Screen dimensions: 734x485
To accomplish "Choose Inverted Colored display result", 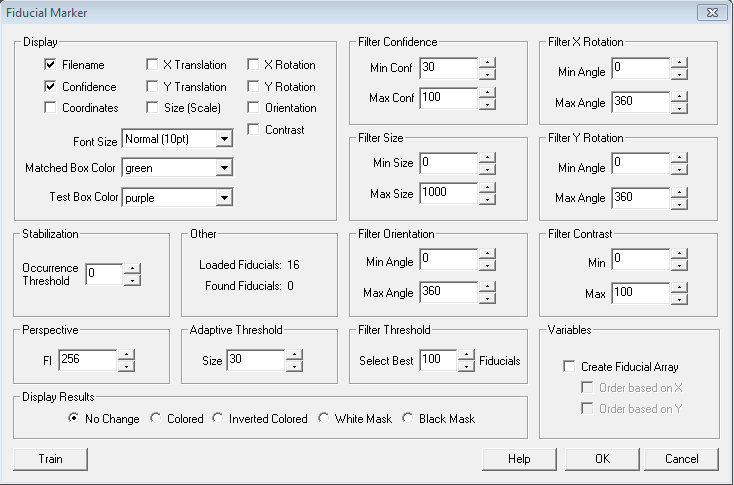I will coord(218,419).
